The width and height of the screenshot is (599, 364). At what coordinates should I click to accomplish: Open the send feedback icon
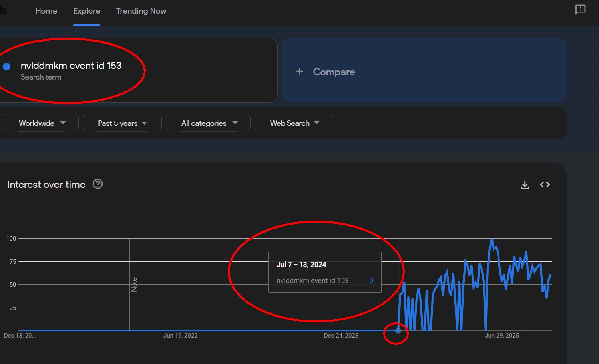[x=580, y=9]
